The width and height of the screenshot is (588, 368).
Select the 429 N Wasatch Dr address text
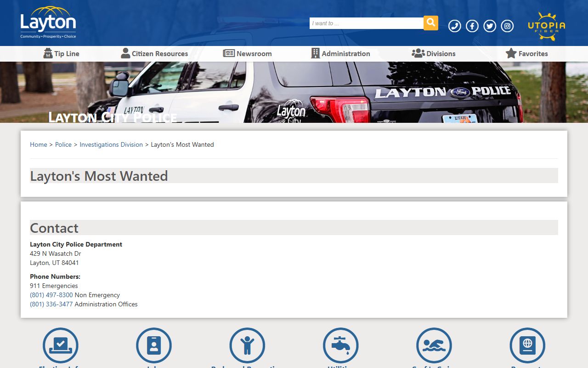[56, 253]
